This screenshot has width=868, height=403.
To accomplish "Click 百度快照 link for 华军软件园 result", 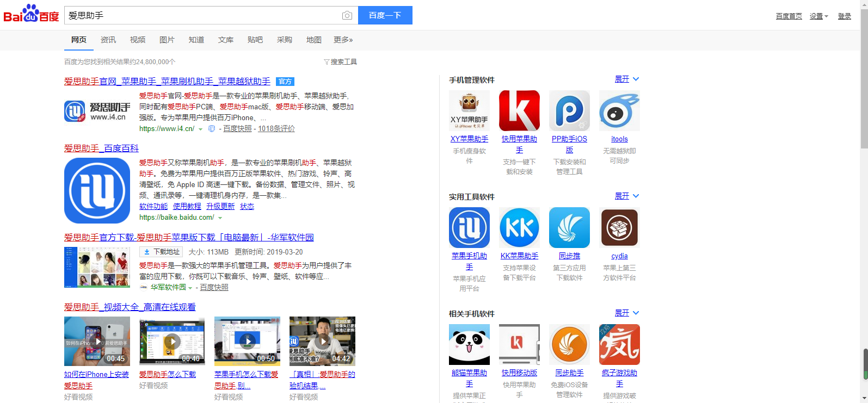I will click(214, 288).
